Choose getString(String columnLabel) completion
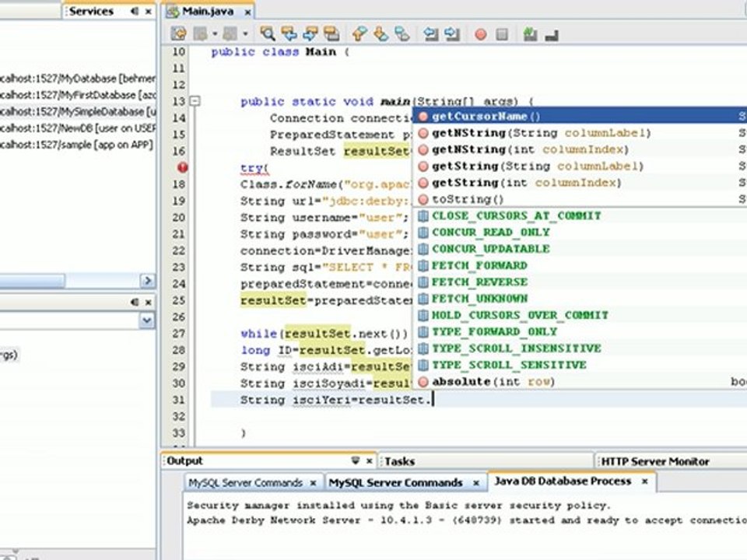 [579, 166]
